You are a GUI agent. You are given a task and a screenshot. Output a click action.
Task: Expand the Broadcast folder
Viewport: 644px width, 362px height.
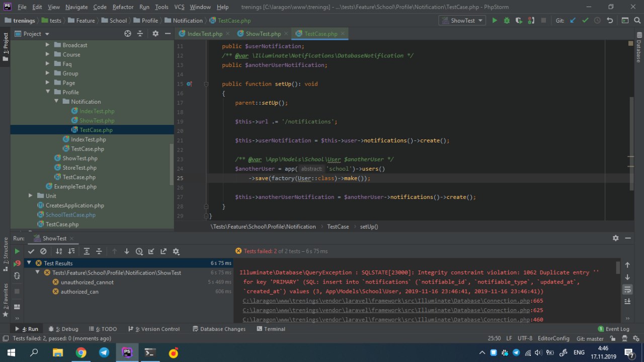coord(48,45)
